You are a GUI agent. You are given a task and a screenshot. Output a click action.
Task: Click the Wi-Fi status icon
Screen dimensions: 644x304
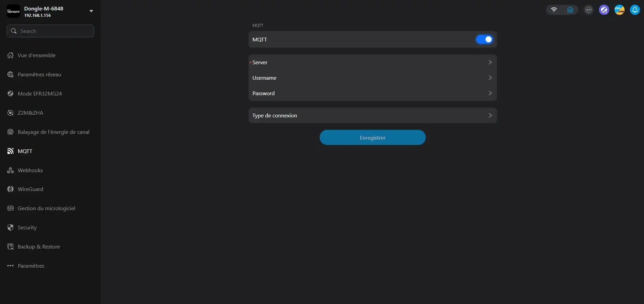point(554,10)
